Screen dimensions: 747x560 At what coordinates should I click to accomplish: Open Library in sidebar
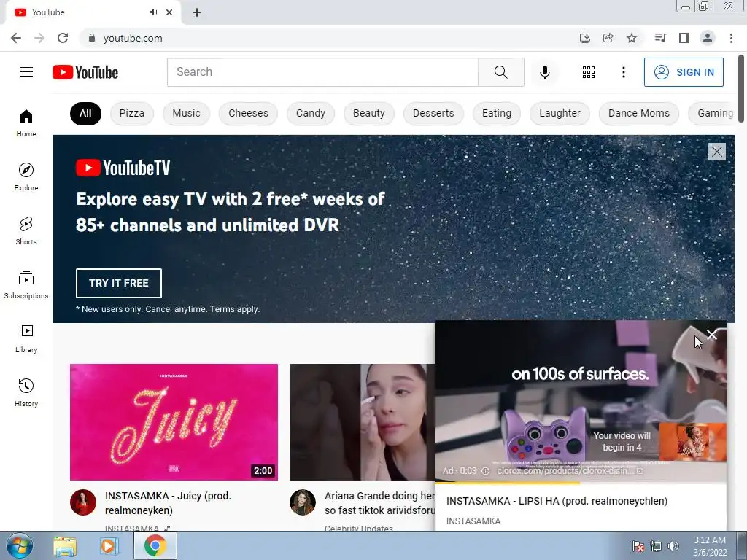26,338
